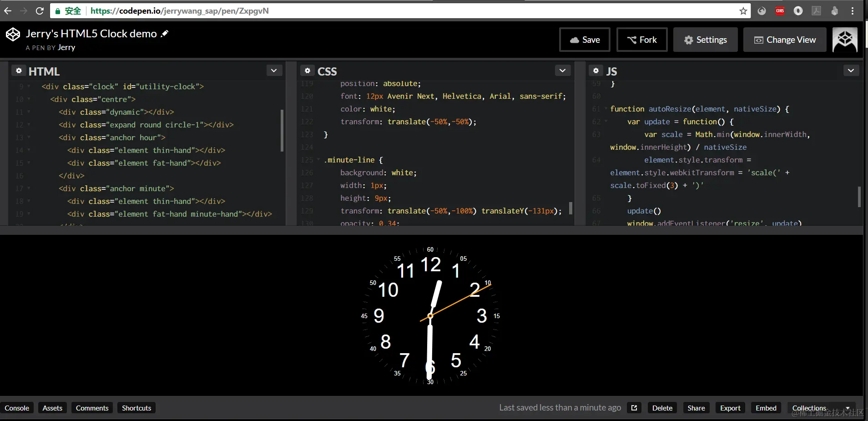Collapse the HTML editor panel via its chevron

coord(274,71)
